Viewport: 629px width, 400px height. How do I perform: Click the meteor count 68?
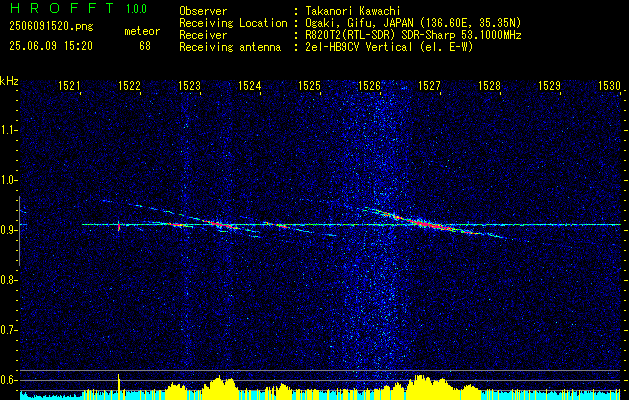(145, 46)
